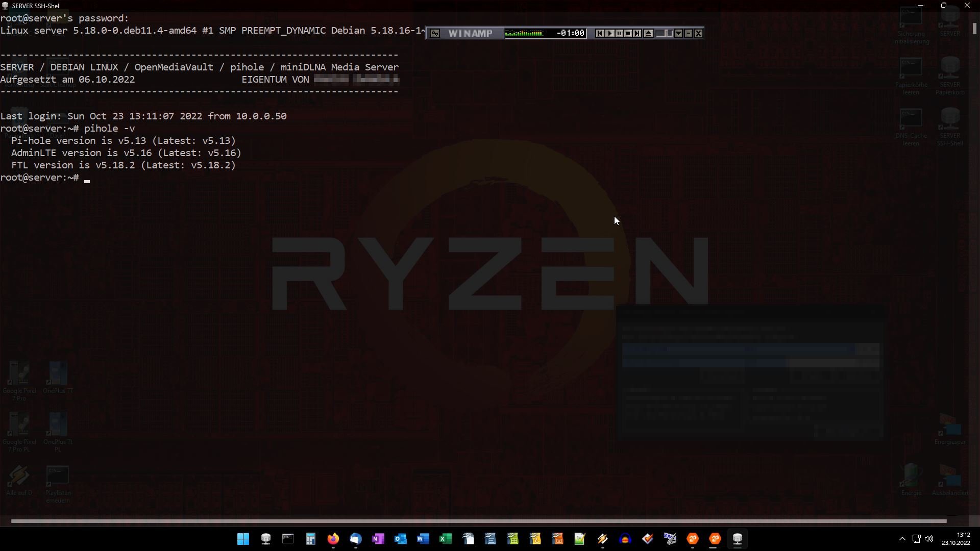Viewport: 980px width, 551px height.
Task: Skip to next track in Winamp
Action: click(x=637, y=33)
